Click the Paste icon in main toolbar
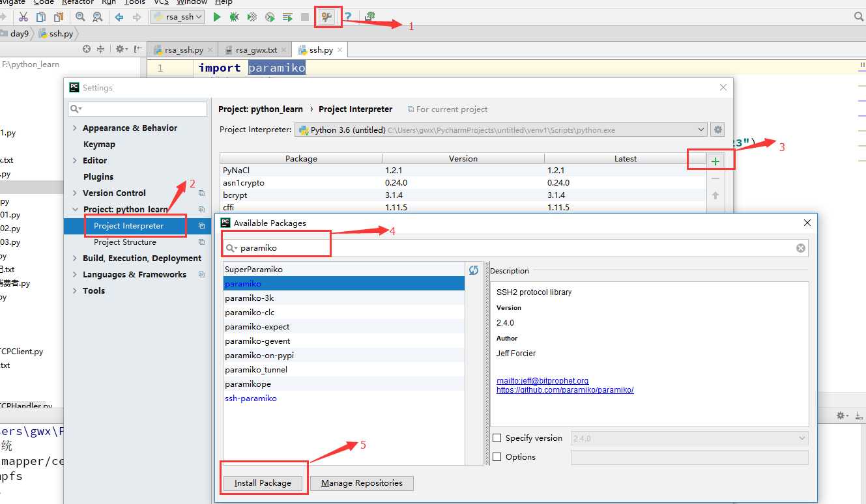The image size is (866, 504). 59,17
